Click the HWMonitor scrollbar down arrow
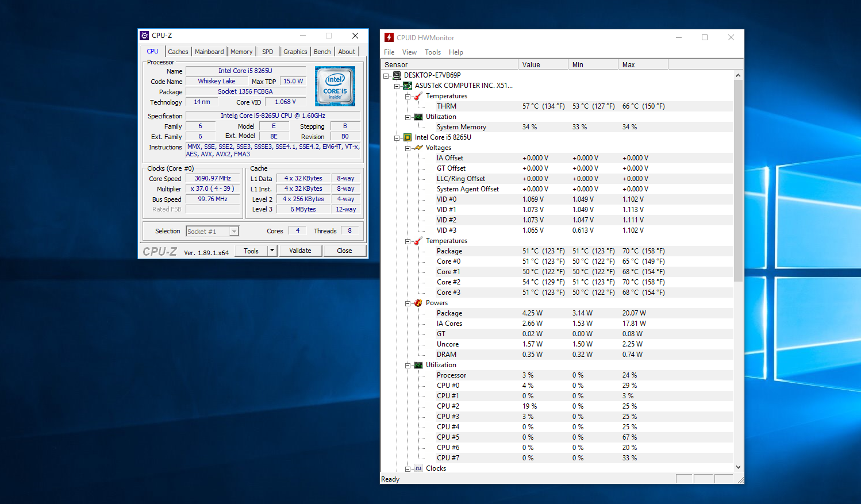The height and width of the screenshot is (504, 861). point(739,467)
